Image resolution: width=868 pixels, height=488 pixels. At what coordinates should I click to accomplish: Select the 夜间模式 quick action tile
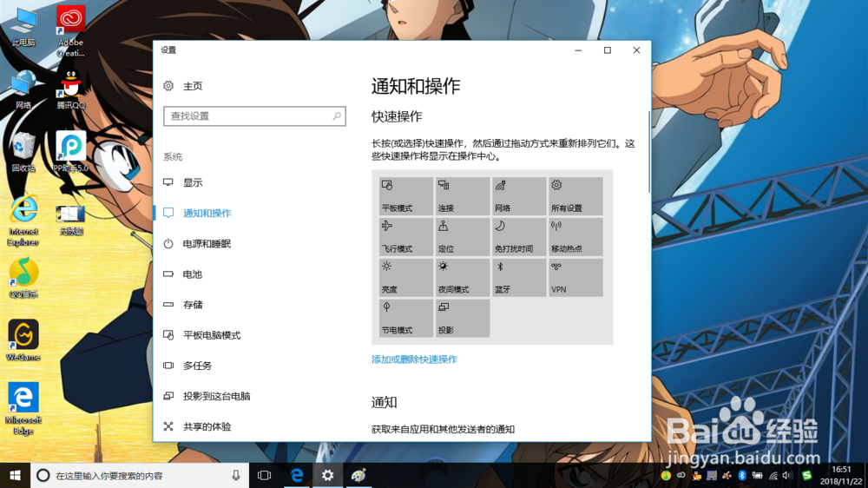pos(463,278)
